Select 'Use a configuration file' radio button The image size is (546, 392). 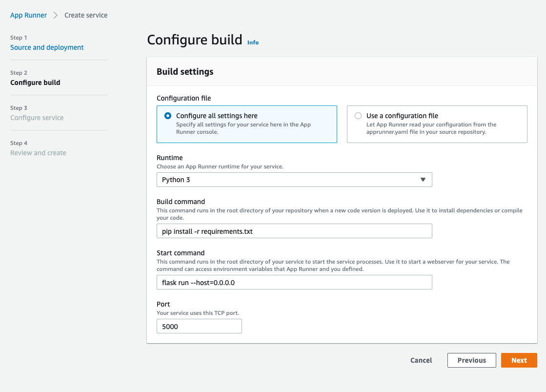pos(358,116)
